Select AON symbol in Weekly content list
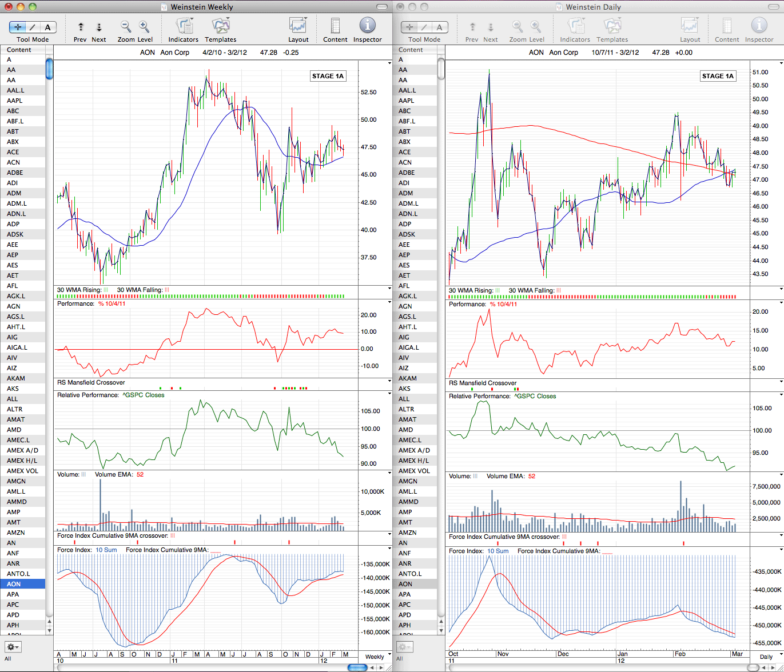 (x=23, y=584)
